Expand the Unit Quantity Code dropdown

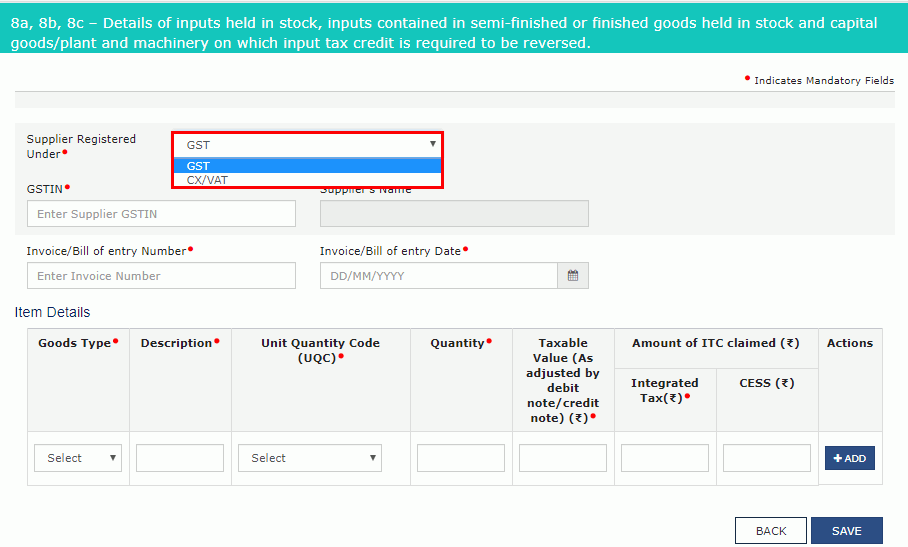coord(309,458)
